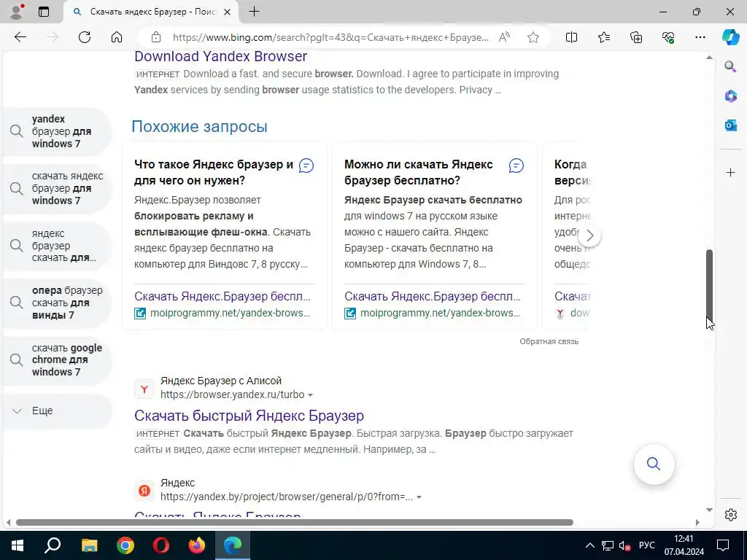Image resolution: width=747 pixels, height=560 pixels.
Task: Open taskbar clock showing 12:41
Action: [x=684, y=545]
